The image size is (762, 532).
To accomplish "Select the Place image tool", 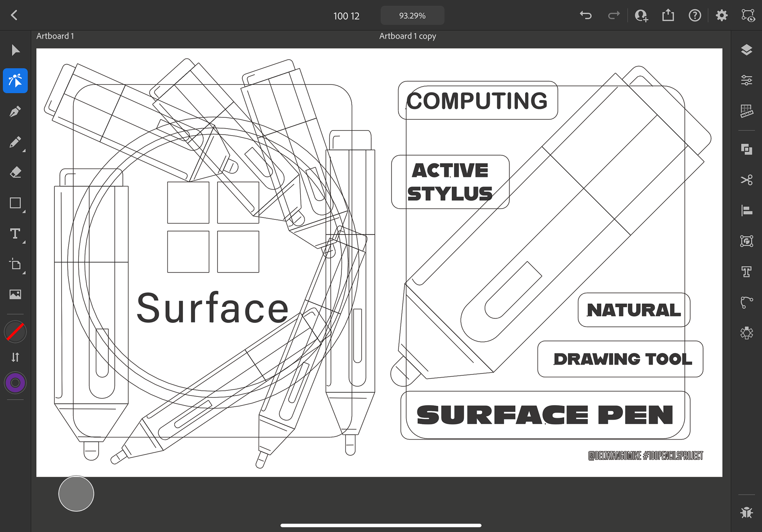I will click(15, 294).
